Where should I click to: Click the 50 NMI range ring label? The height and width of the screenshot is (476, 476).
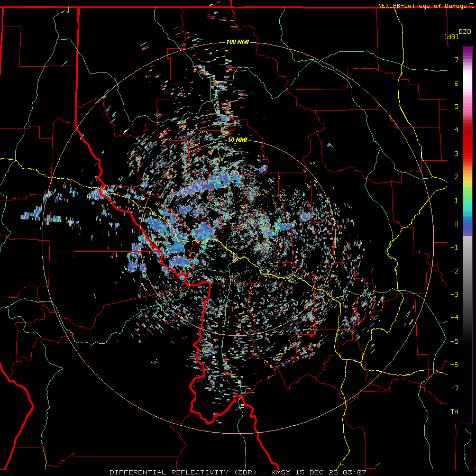click(237, 140)
